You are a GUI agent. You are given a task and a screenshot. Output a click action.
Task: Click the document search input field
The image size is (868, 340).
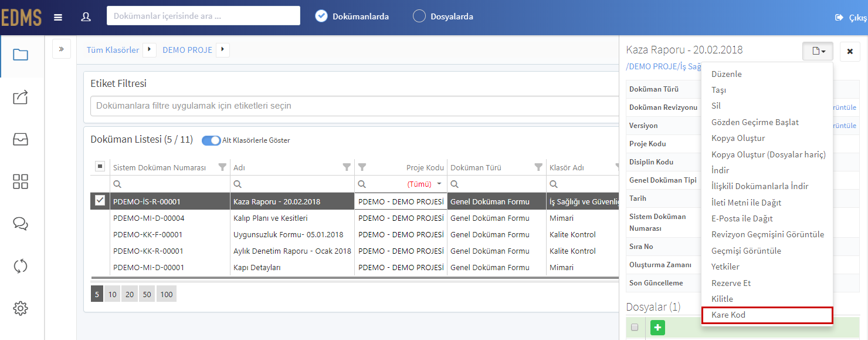204,16
